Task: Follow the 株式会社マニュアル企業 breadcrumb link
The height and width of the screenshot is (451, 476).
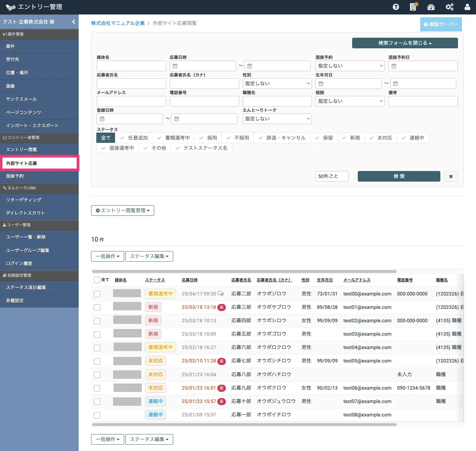Action: point(118,23)
